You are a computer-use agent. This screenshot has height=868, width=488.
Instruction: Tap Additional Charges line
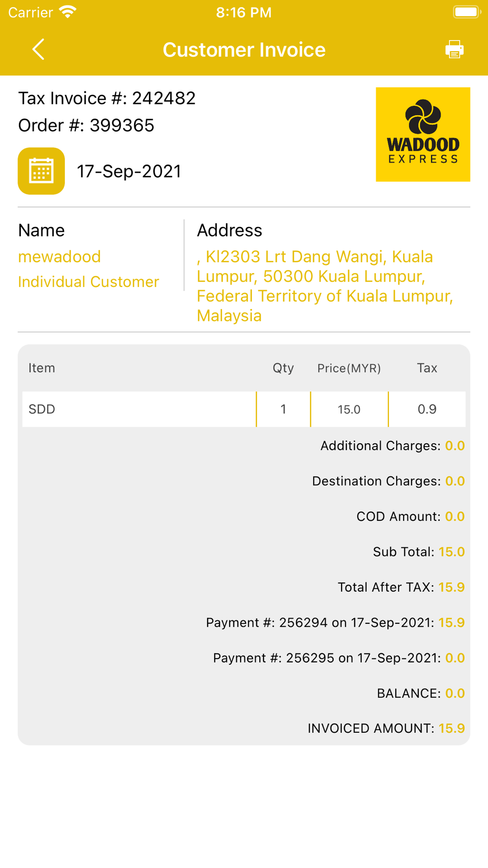(392, 446)
